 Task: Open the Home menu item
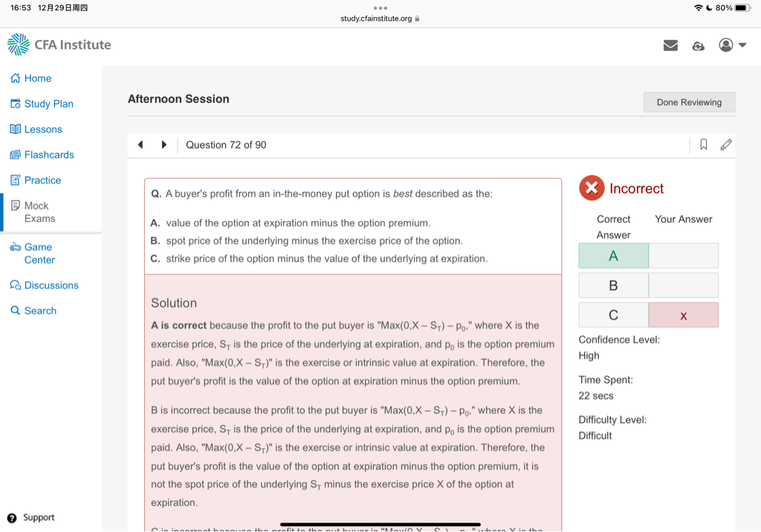38,78
